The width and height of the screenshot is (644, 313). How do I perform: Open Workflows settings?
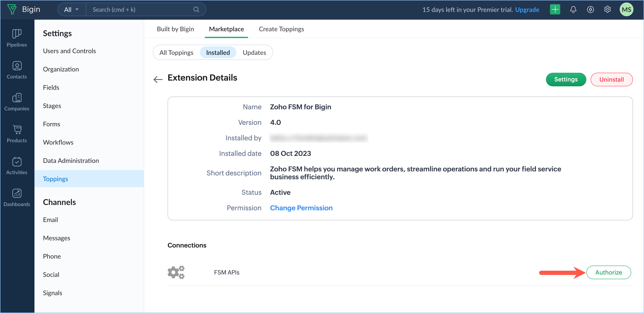(x=58, y=142)
